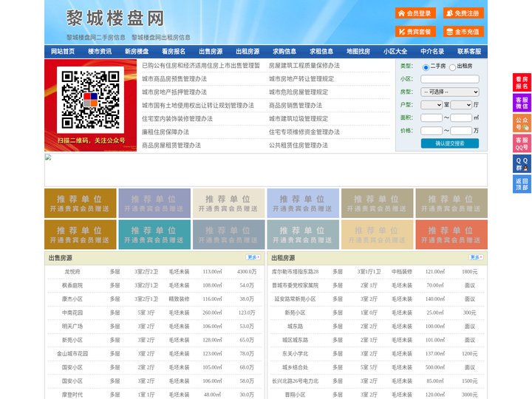Open 公众号 orange sidebar icon
The width and height of the screenshot is (532, 399).
522,123
